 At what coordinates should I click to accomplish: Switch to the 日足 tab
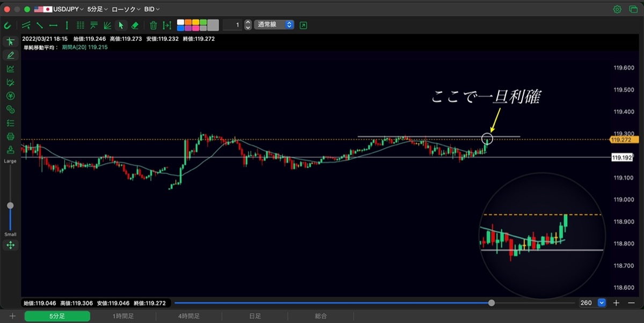pos(255,316)
